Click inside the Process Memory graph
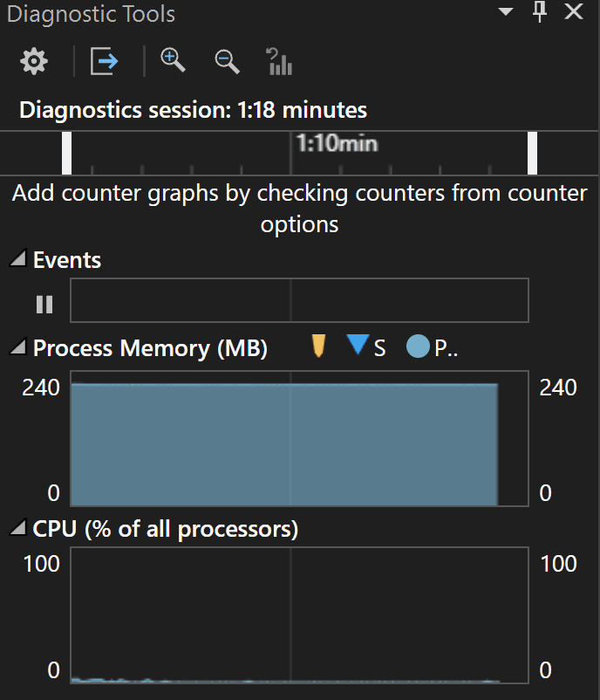600x700 pixels. (x=299, y=438)
